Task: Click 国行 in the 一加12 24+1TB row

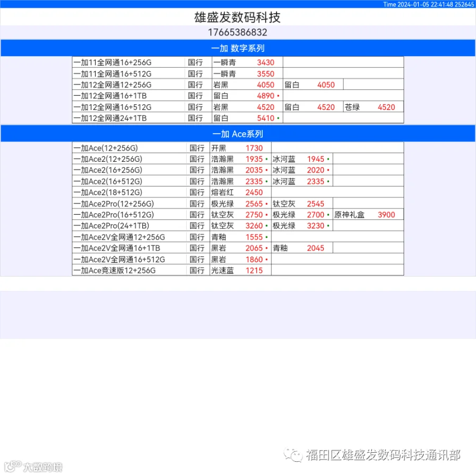Action: (195, 118)
